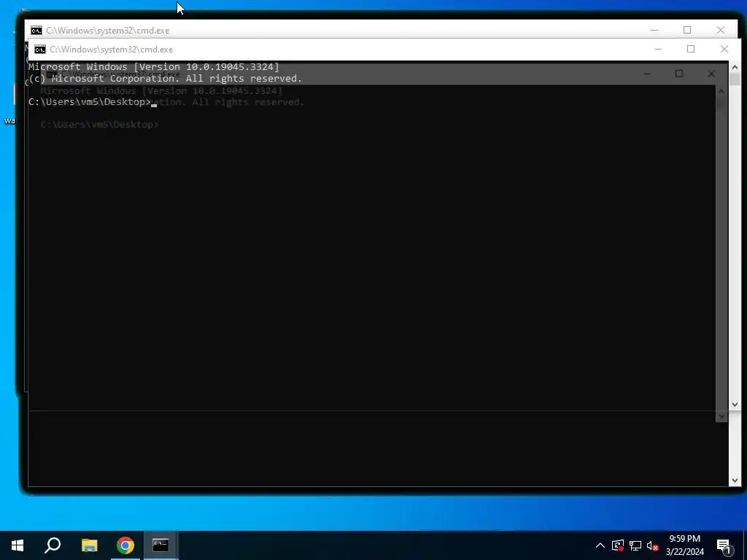Viewport: 747px width, 560px height.
Task: Open the notification center icon
Action: (x=724, y=545)
